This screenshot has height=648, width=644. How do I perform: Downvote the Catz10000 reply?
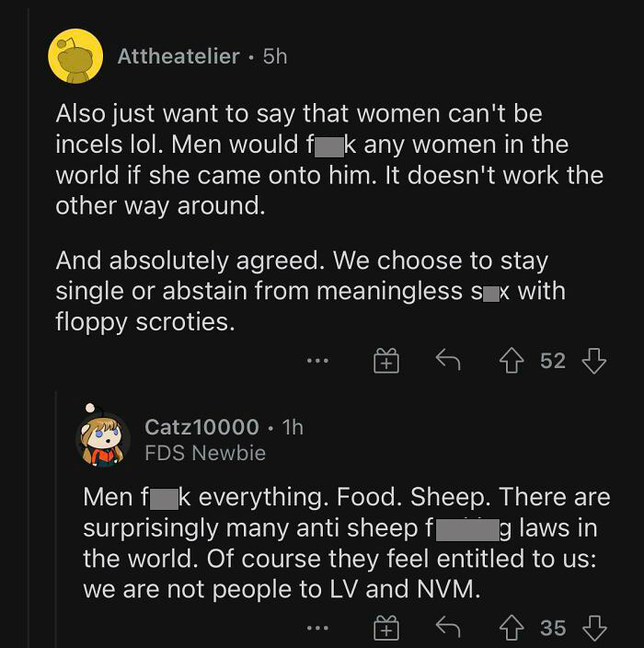[594, 628]
